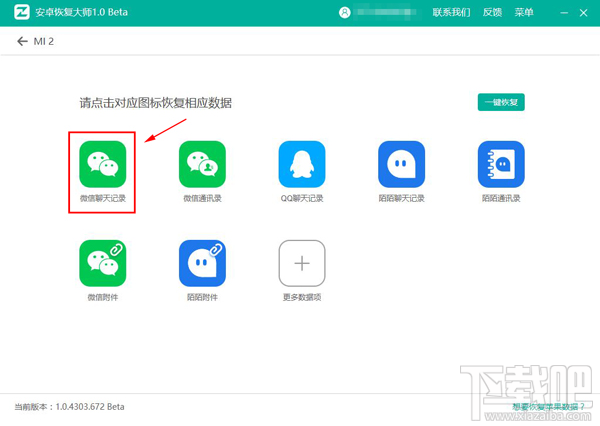Image resolution: width=600 pixels, height=426 pixels.
Task: Select the QQ chat records penguin icon
Action: (x=302, y=164)
